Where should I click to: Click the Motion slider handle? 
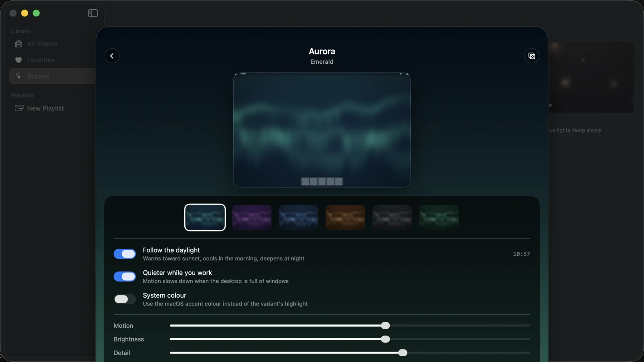385,326
